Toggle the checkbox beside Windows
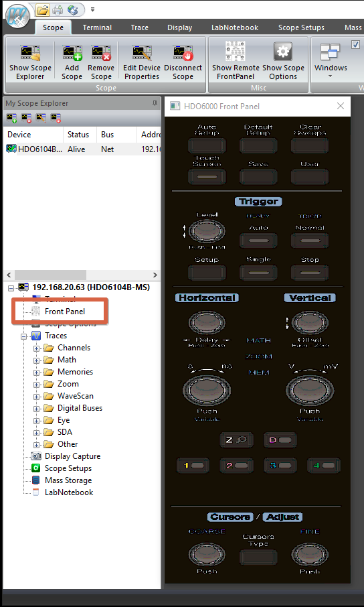The height and width of the screenshot is (607, 364). point(355,45)
